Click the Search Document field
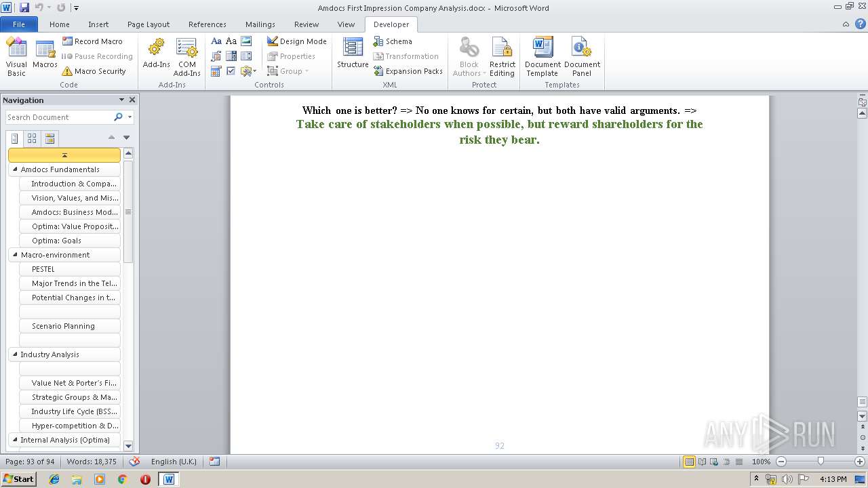 point(60,117)
